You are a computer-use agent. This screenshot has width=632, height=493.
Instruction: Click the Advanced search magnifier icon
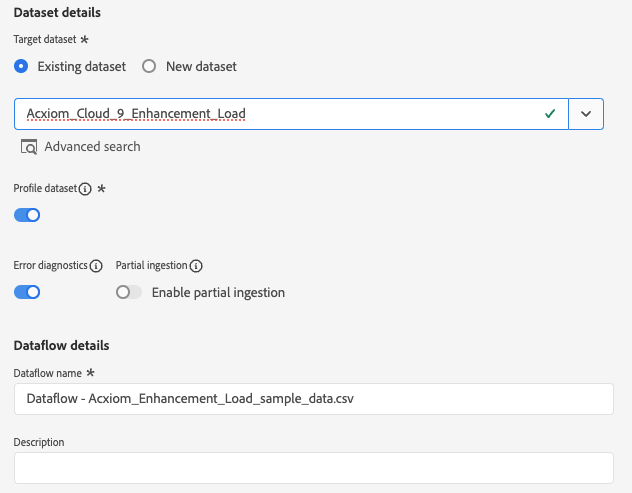[29, 147]
